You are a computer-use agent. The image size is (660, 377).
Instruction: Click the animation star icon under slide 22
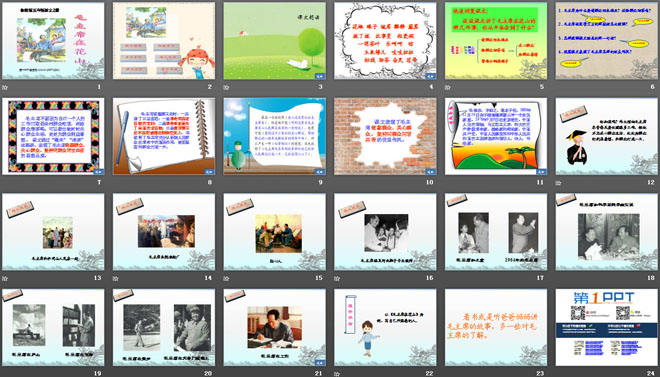click(337, 374)
